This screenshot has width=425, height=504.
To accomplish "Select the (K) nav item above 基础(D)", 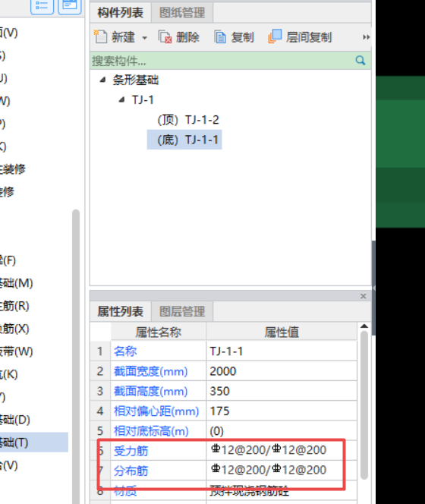I will click(x=8, y=374).
